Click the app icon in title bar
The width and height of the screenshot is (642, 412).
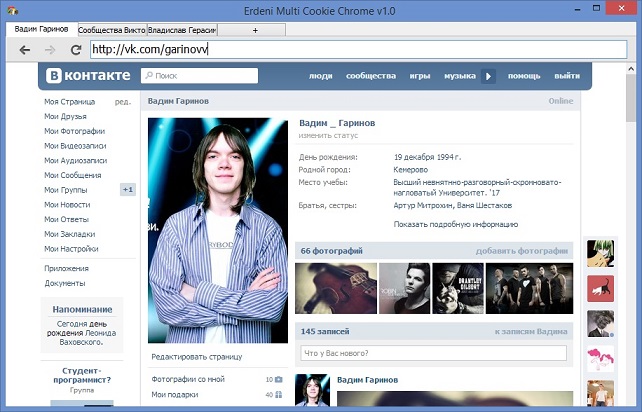tap(12, 10)
